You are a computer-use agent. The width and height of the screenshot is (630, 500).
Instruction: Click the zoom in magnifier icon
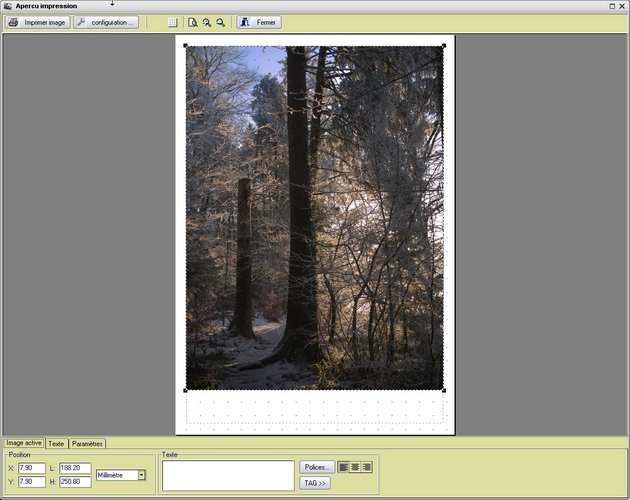tap(207, 22)
